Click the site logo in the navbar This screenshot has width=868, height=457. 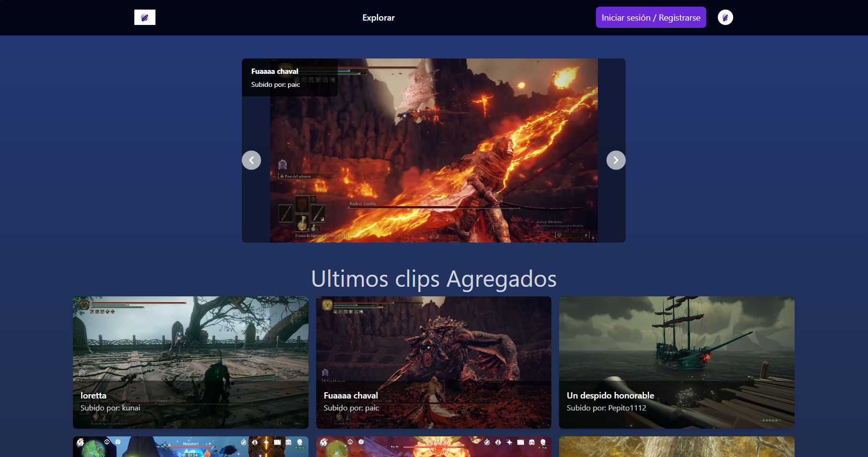click(144, 17)
